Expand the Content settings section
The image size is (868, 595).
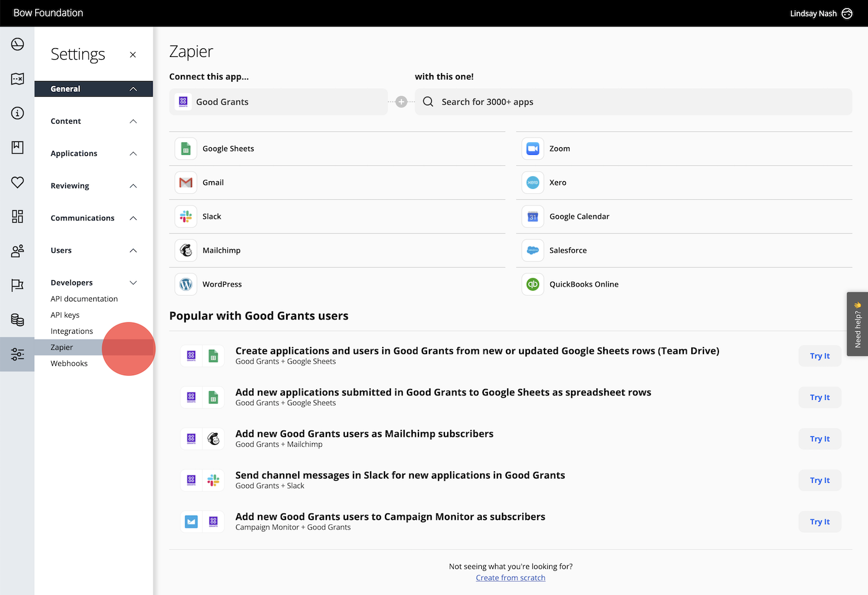click(x=133, y=121)
